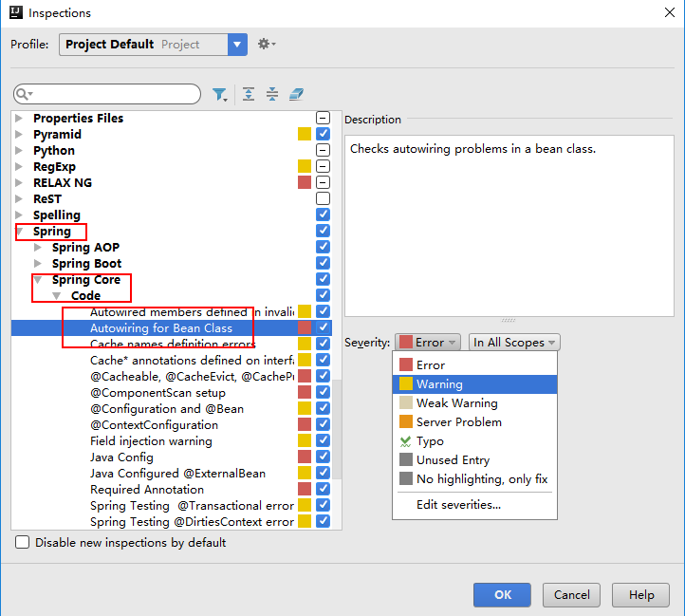Screen dimensions: 685x616
Task: Open the profile settings gear menu
Action: coord(266,45)
